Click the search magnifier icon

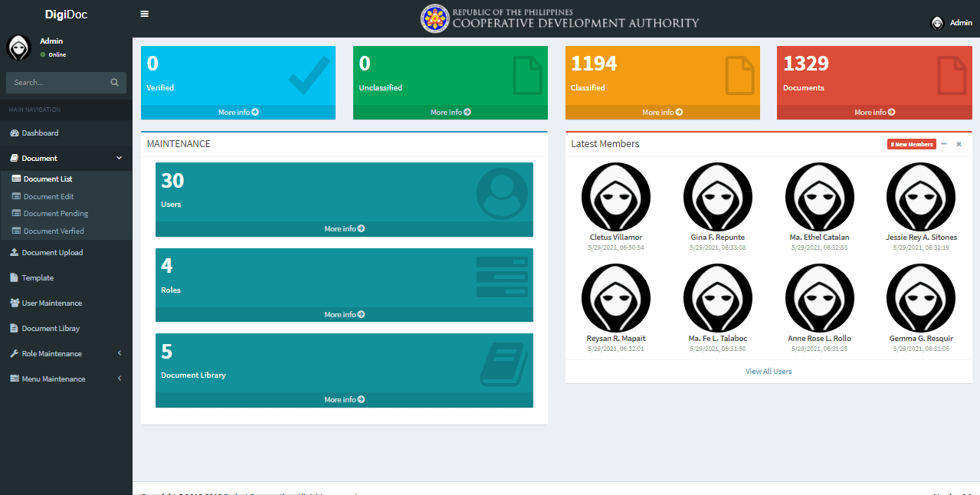(115, 83)
